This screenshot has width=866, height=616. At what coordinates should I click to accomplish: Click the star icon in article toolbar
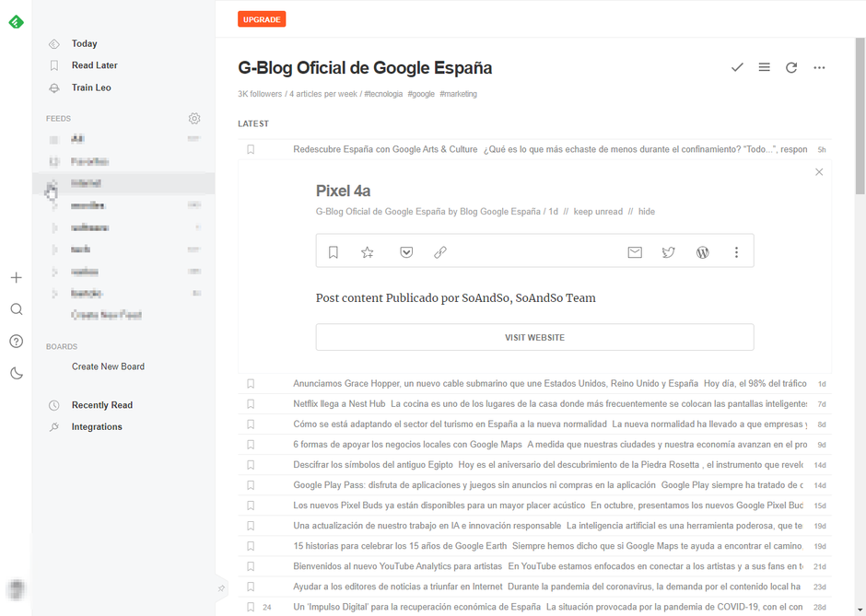click(x=368, y=252)
